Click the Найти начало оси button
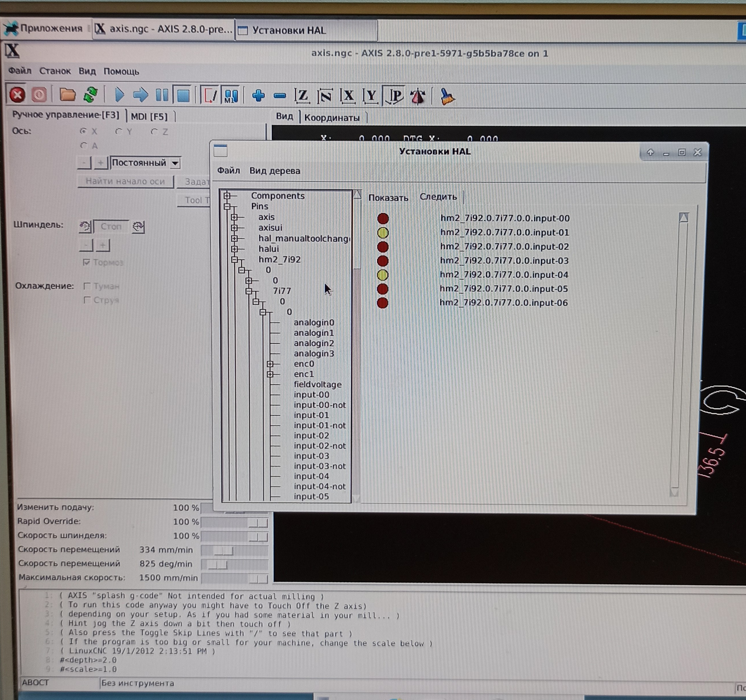Viewport: 746px width, 700px height. pyautogui.click(x=125, y=181)
